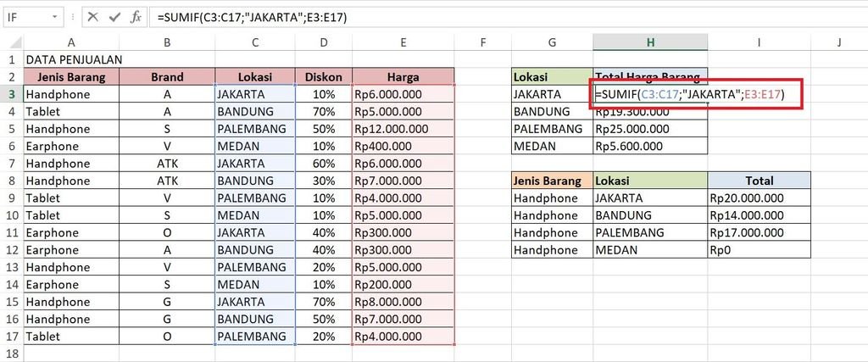
Task: Select column E header
Action: click(x=403, y=42)
